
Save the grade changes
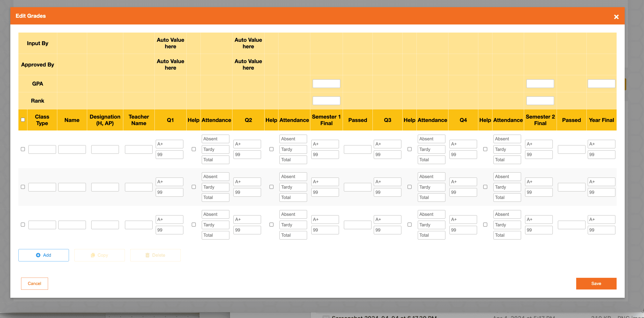point(596,283)
